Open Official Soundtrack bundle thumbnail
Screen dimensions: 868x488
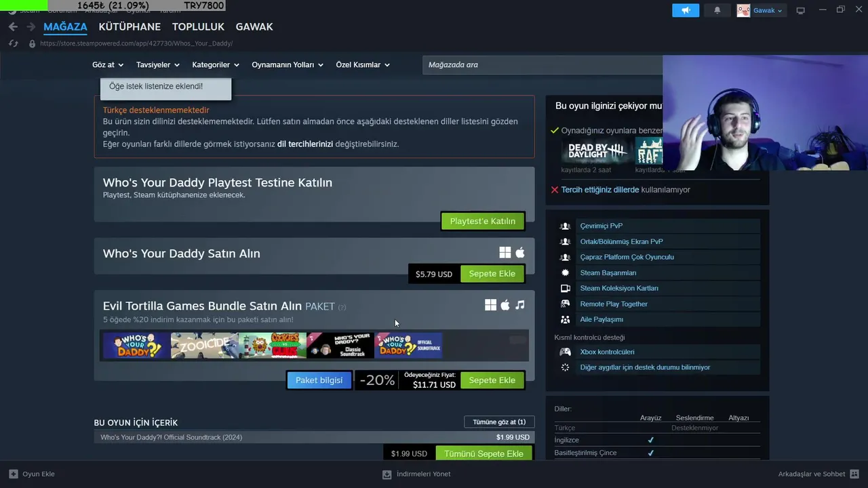click(408, 346)
